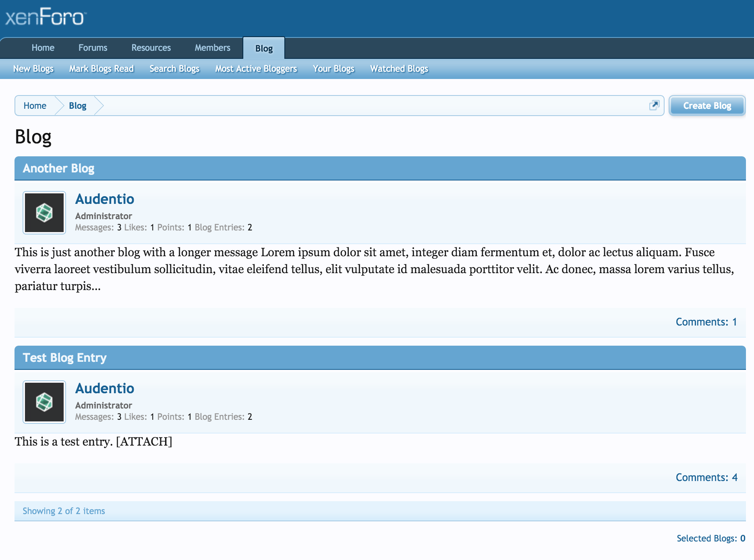Open Search Blogs link

point(174,69)
